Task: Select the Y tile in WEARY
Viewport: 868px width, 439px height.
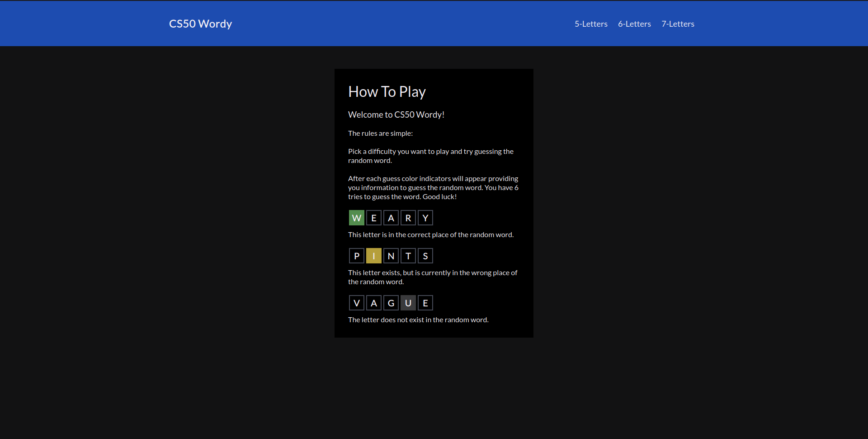Action: click(425, 218)
